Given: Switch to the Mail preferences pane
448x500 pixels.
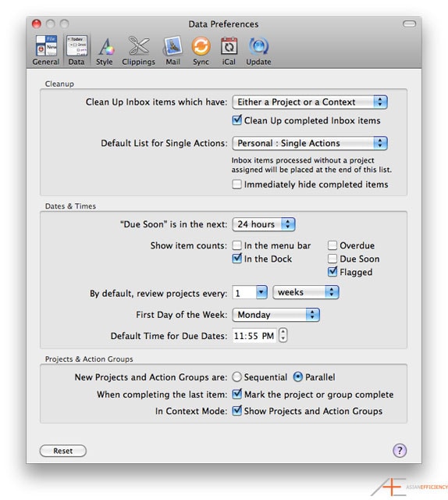Looking at the screenshot, I should click(x=172, y=50).
